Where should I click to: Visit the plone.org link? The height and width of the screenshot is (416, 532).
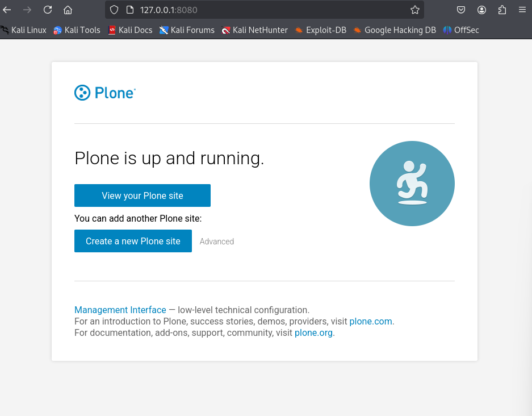tap(313, 332)
